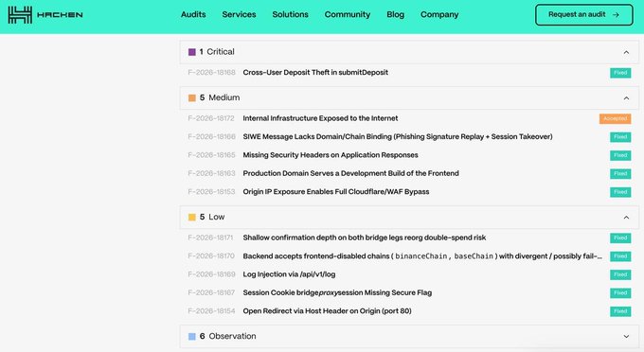Click Fixed badge on Origin IP Exposure row
644x352 pixels.
620,192
